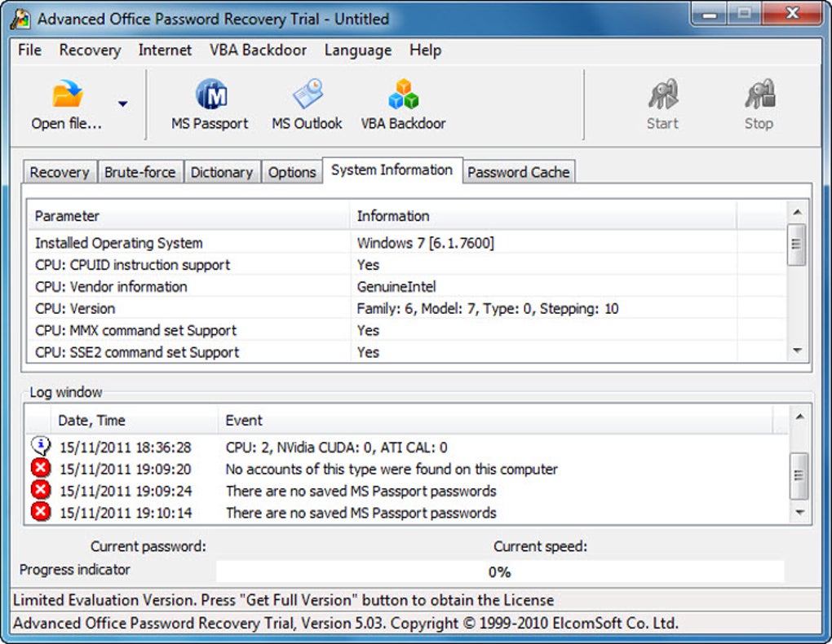Switch to the Dictionary tab
This screenshot has height=644, width=832.
click(222, 172)
